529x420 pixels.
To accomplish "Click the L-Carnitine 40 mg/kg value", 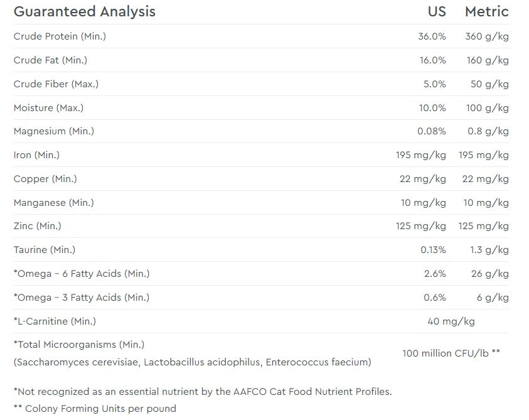I will click(x=451, y=321).
